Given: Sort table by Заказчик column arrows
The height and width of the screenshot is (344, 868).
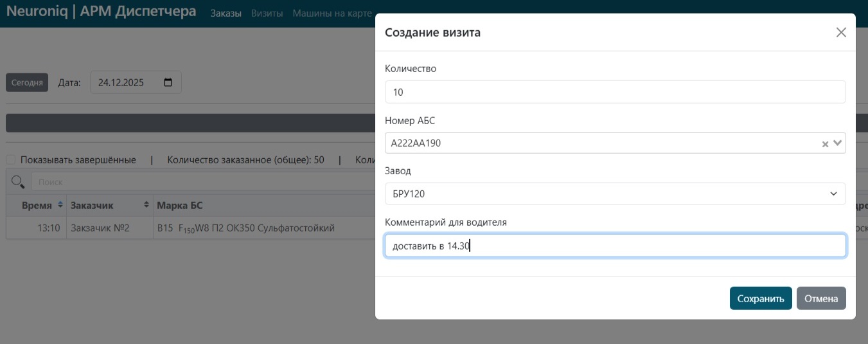Looking at the screenshot, I should 147,205.
